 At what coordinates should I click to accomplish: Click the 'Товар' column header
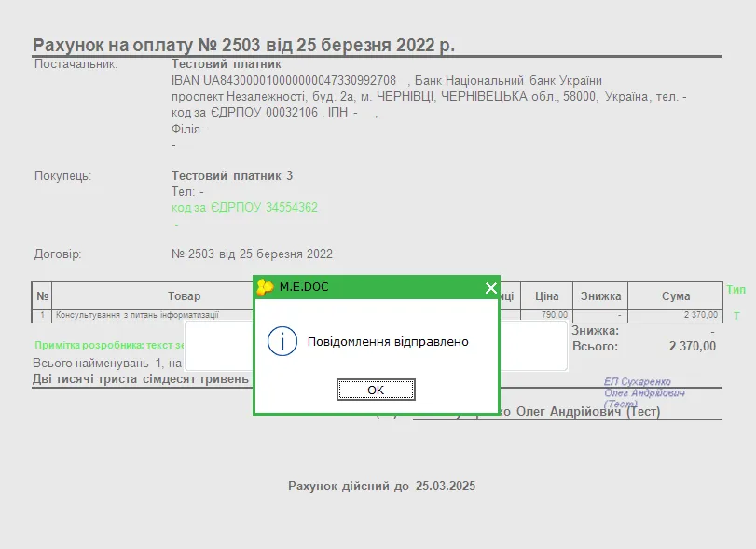pyautogui.click(x=184, y=296)
